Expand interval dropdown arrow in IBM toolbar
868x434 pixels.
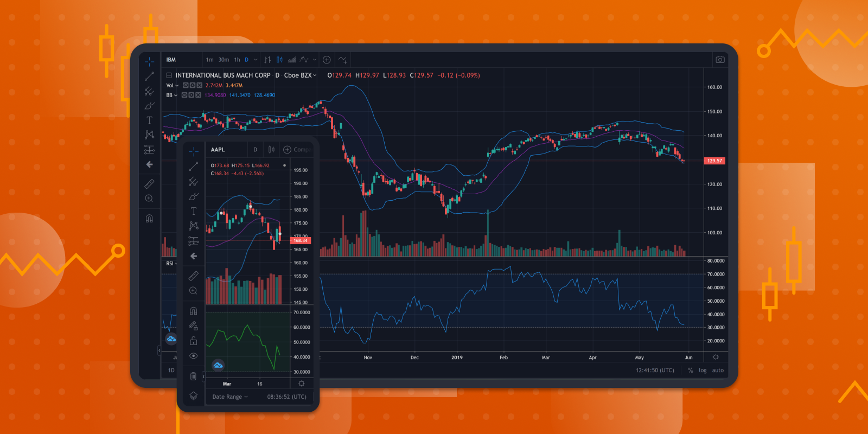click(256, 60)
